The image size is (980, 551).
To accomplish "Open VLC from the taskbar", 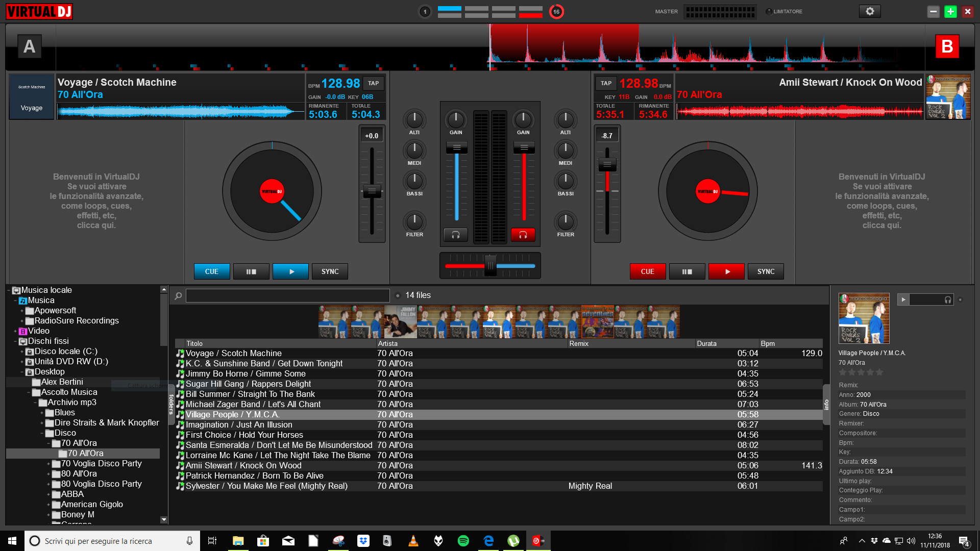I will pos(413,541).
